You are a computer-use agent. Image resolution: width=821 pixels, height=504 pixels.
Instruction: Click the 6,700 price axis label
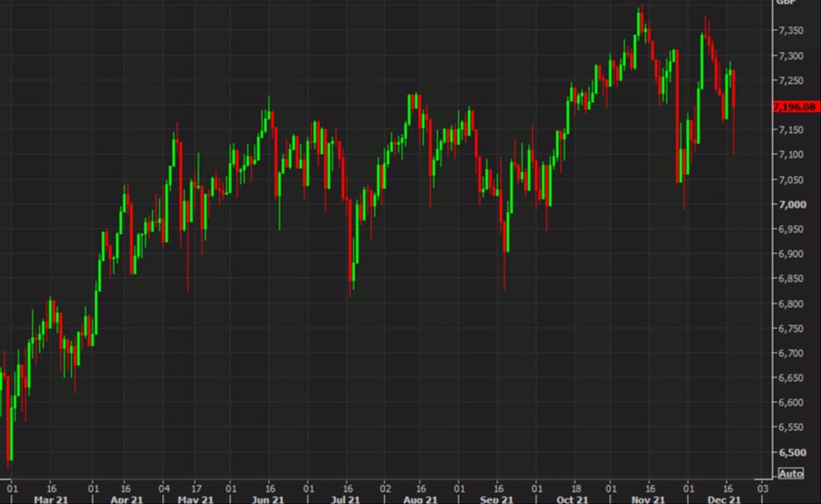791,354
